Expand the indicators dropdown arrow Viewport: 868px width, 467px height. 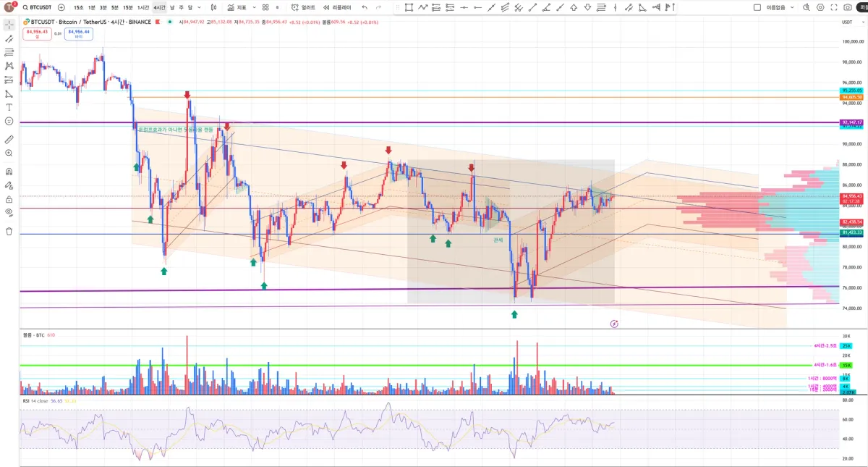pyautogui.click(x=254, y=7)
